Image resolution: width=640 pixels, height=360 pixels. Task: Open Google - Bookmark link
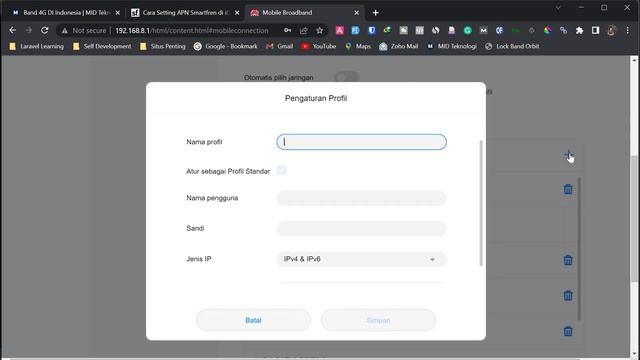tap(226, 47)
